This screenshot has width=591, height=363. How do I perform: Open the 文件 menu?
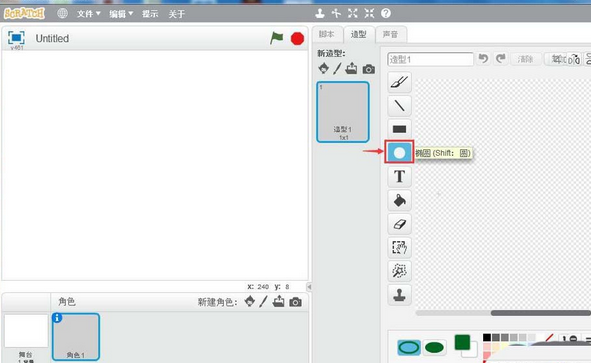tap(89, 14)
